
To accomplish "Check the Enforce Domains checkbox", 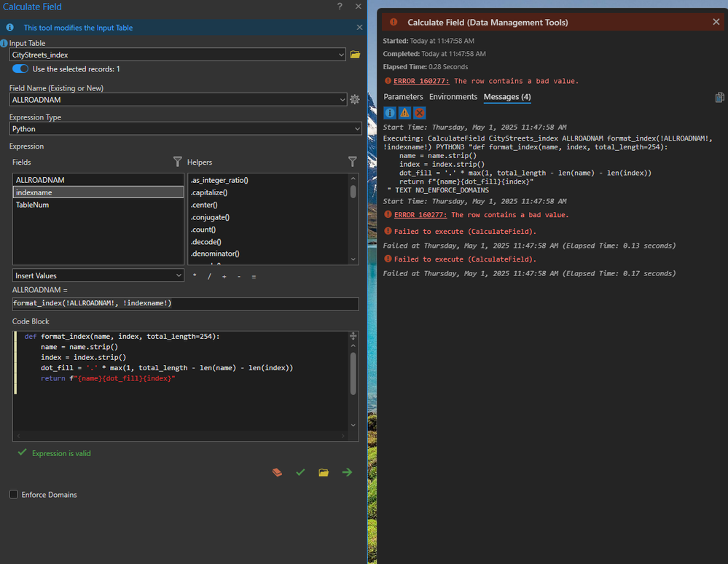I will point(14,495).
